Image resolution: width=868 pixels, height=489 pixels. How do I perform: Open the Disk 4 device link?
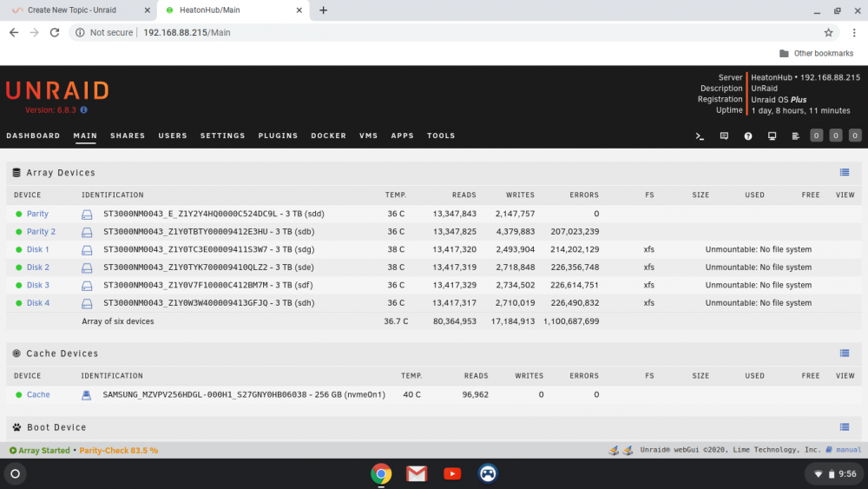(37, 303)
